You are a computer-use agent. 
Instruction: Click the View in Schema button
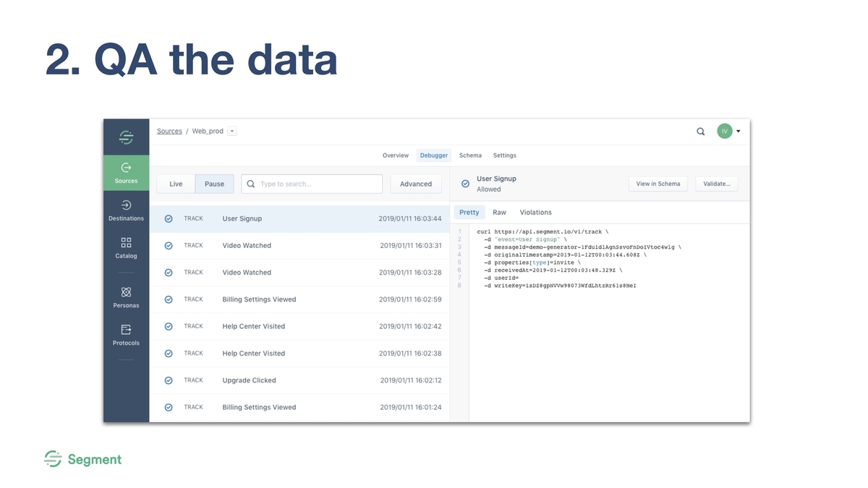pos(658,184)
